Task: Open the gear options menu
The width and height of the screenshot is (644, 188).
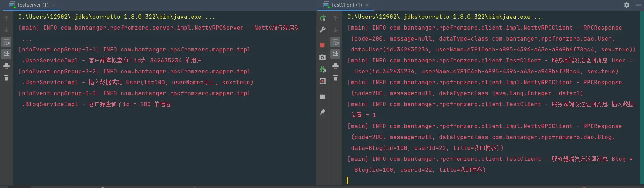Action: 627,5
